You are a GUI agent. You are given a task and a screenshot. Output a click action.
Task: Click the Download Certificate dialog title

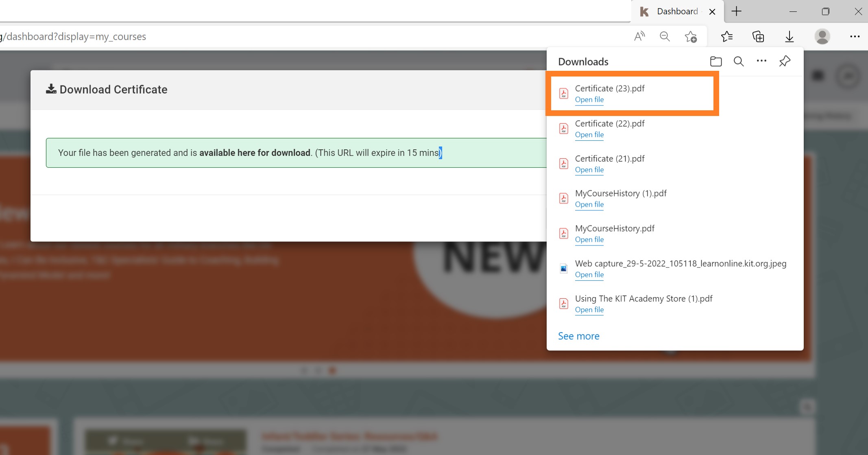tap(113, 90)
